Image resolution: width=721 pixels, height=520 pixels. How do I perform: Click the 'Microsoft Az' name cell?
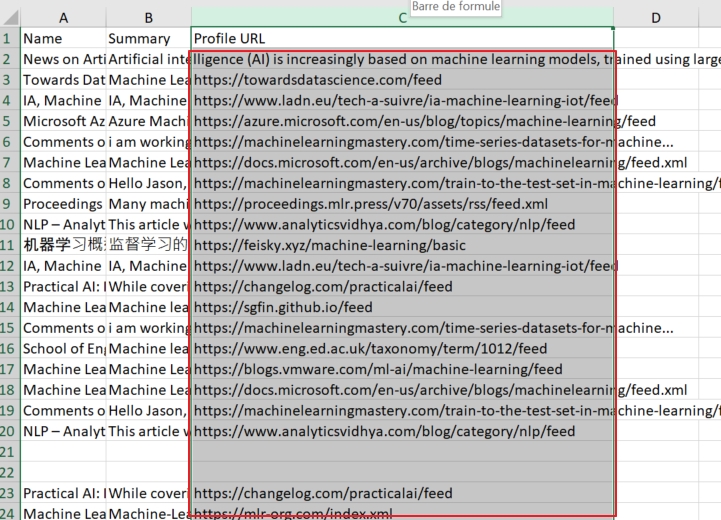tap(63, 121)
